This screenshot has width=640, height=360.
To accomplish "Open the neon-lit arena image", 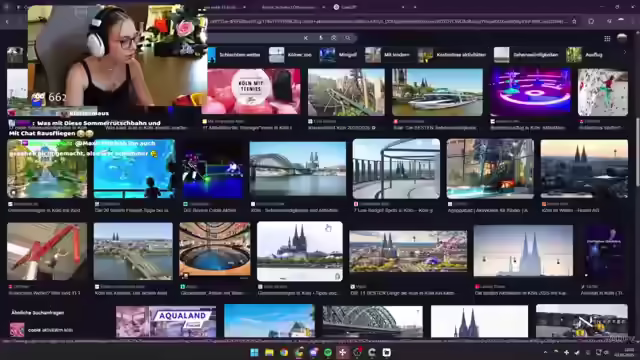I will coord(531,92).
